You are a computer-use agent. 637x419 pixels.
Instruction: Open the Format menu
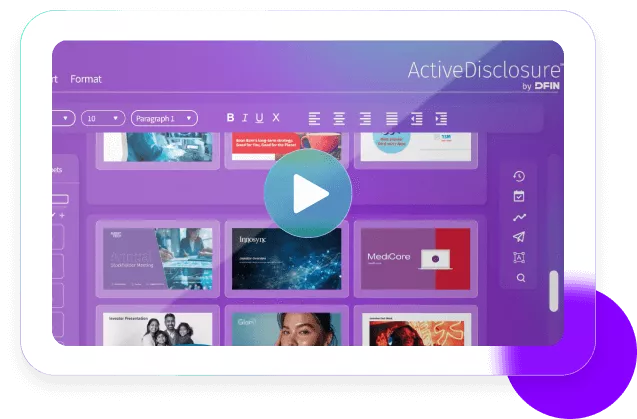click(x=86, y=79)
